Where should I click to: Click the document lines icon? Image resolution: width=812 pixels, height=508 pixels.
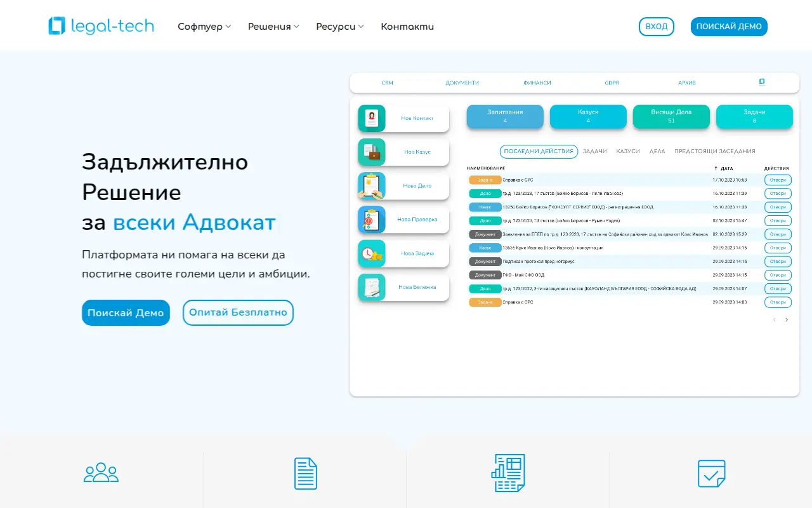[x=305, y=473]
